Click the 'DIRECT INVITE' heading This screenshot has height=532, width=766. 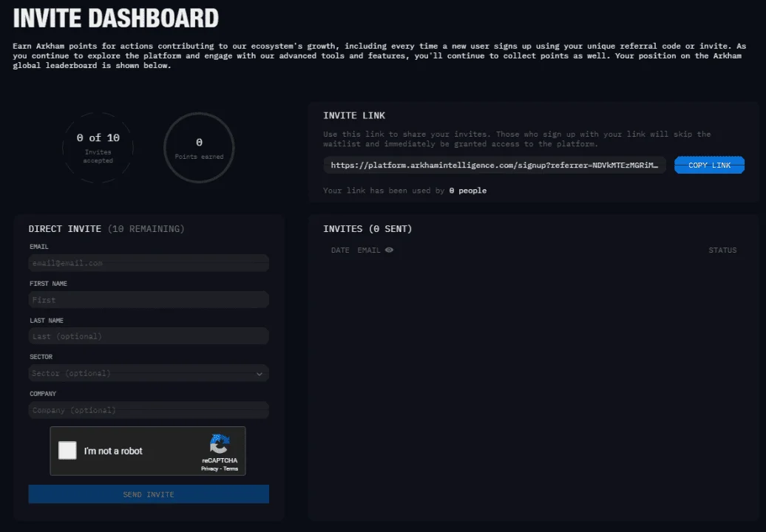(65, 228)
